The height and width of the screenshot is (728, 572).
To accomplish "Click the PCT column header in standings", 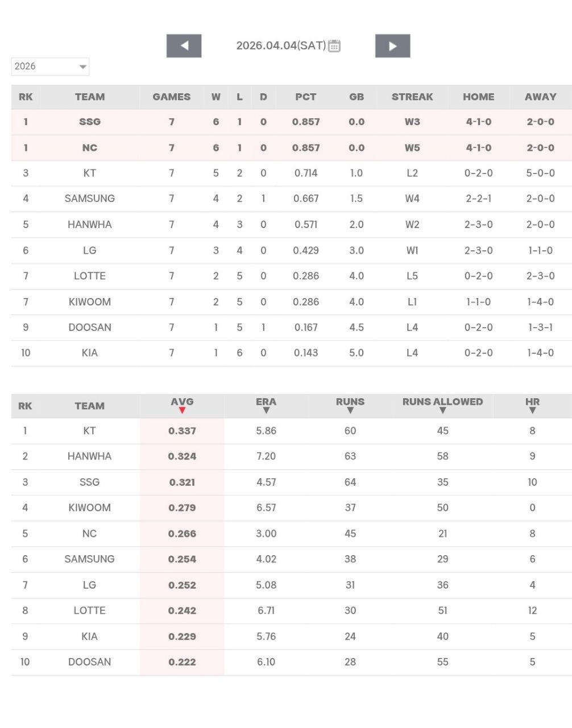I will coord(305,97).
